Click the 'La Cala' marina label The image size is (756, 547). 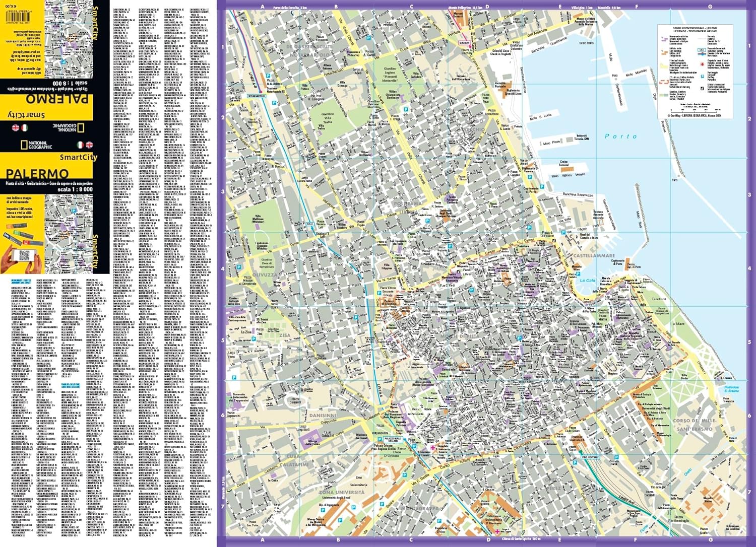pos(587,281)
